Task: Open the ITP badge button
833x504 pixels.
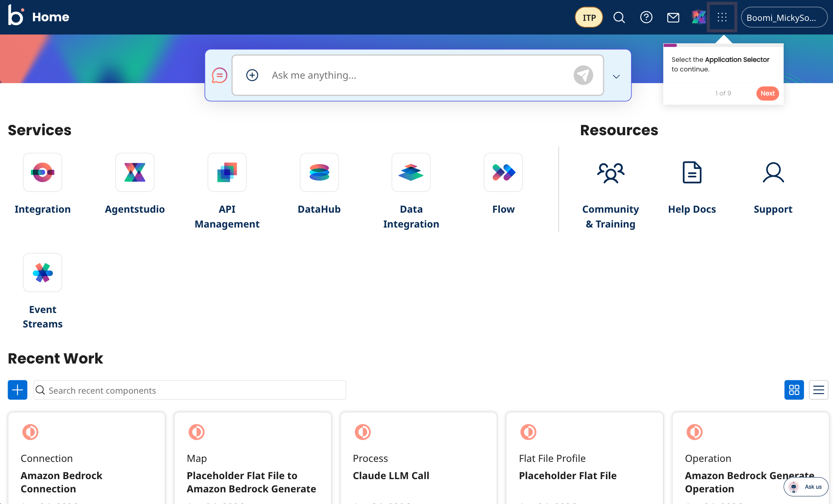Action: tap(589, 17)
